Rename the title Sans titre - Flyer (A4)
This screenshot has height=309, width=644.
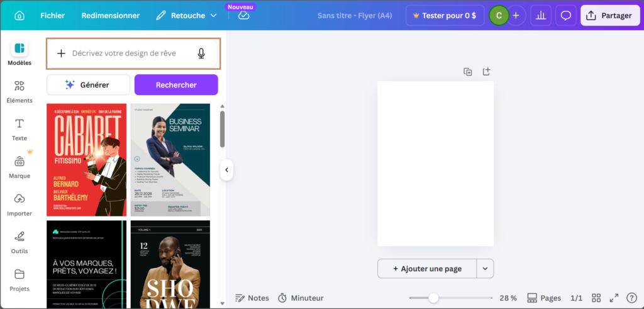355,16
